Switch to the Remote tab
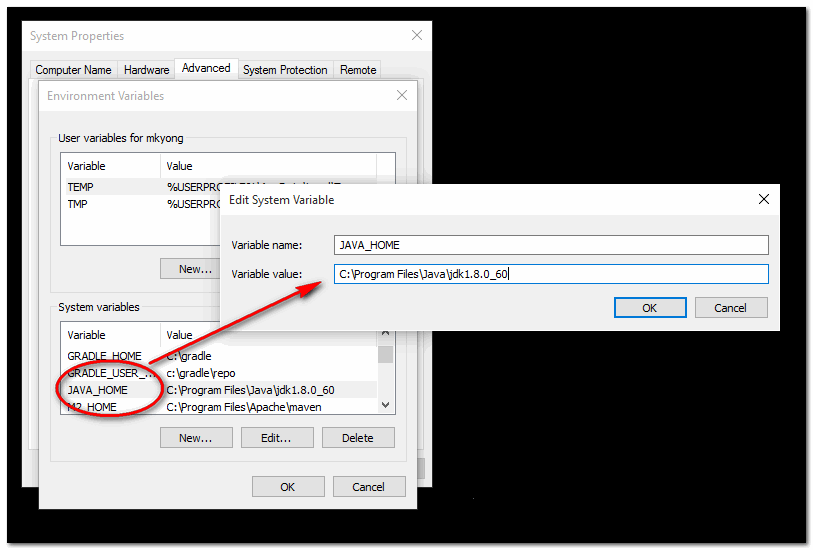This screenshot has width=813, height=550. click(358, 70)
